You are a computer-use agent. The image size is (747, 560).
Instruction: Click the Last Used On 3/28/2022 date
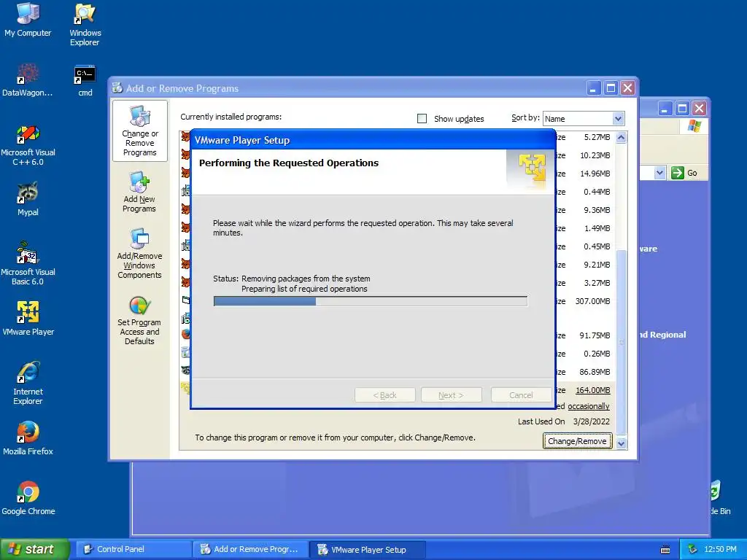[x=591, y=421]
